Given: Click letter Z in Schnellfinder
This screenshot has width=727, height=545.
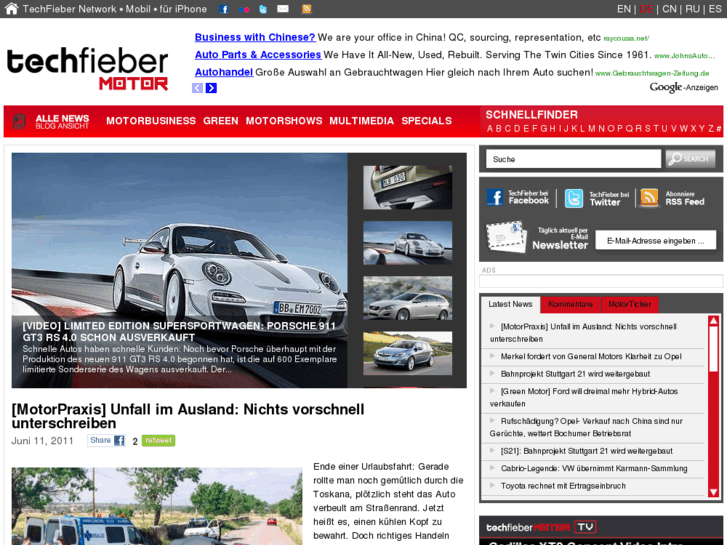Looking at the screenshot, I should pos(711,129).
